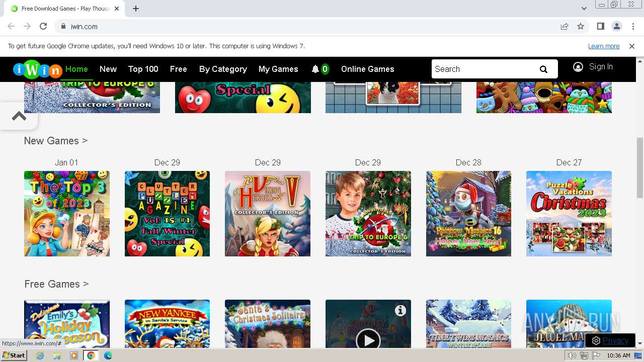
Task: Open The Top 3 of 2023 game
Action: click(67, 214)
